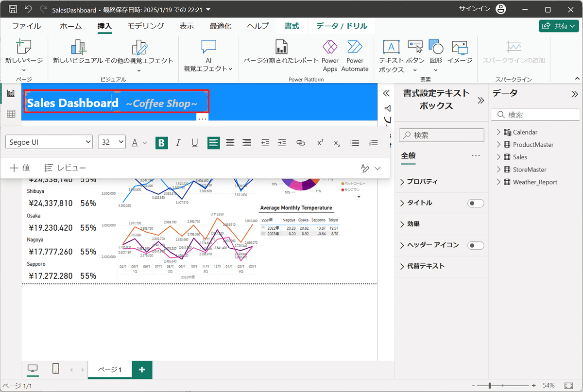Expand the StoreMaster table
Image resolution: width=583 pixels, height=392 pixels.
(x=499, y=170)
